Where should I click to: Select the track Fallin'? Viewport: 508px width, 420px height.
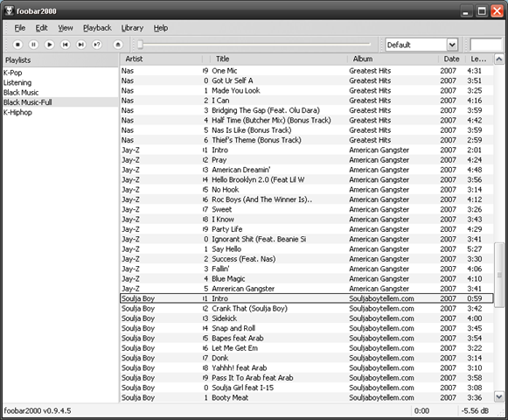(x=307, y=269)
